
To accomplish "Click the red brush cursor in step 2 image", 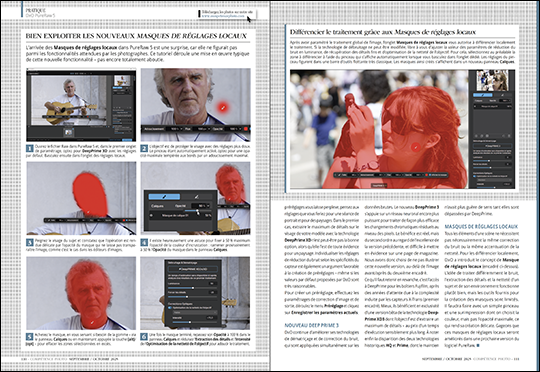I will coord(222,108).
